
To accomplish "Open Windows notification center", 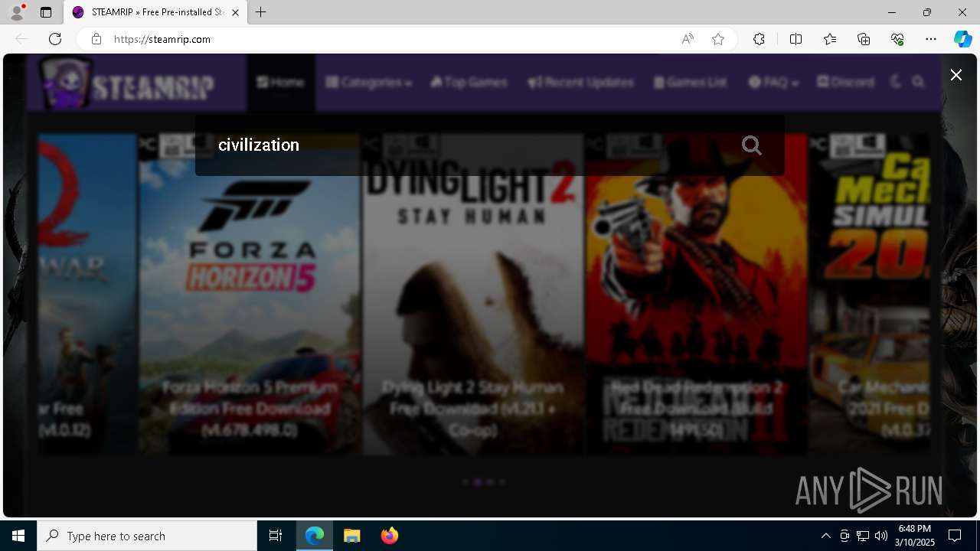I will (x=955, y=536).
